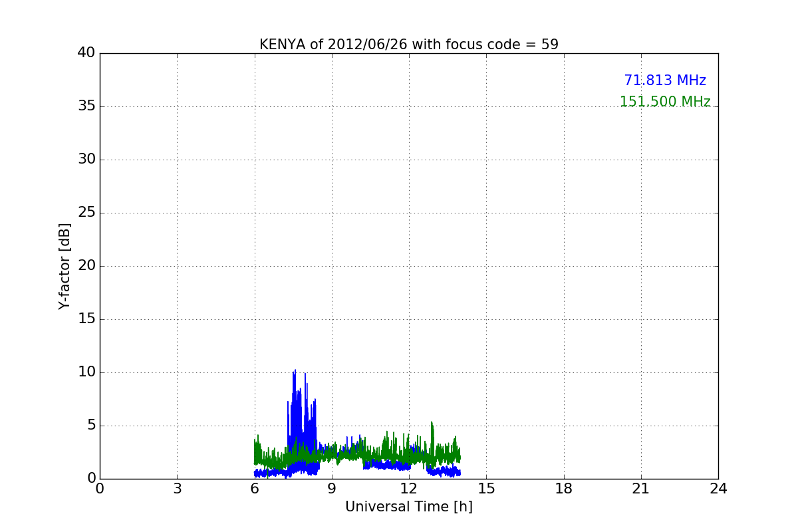Select the green '151.500 MHz' legend label

(665, 102)
